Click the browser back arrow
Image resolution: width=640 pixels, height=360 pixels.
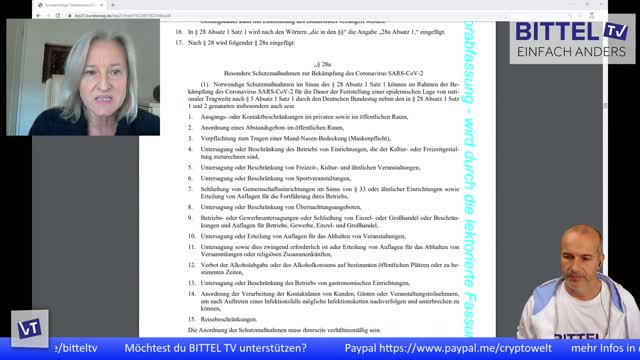pos(39,16)
